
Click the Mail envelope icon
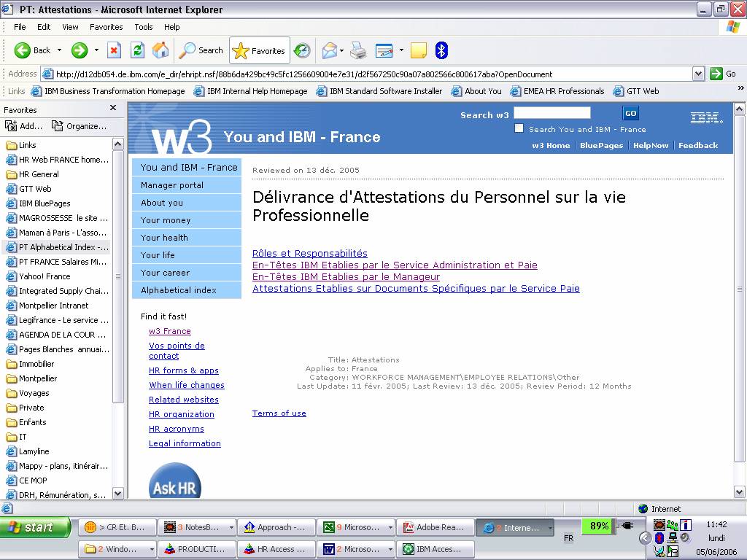coord(329,50)
